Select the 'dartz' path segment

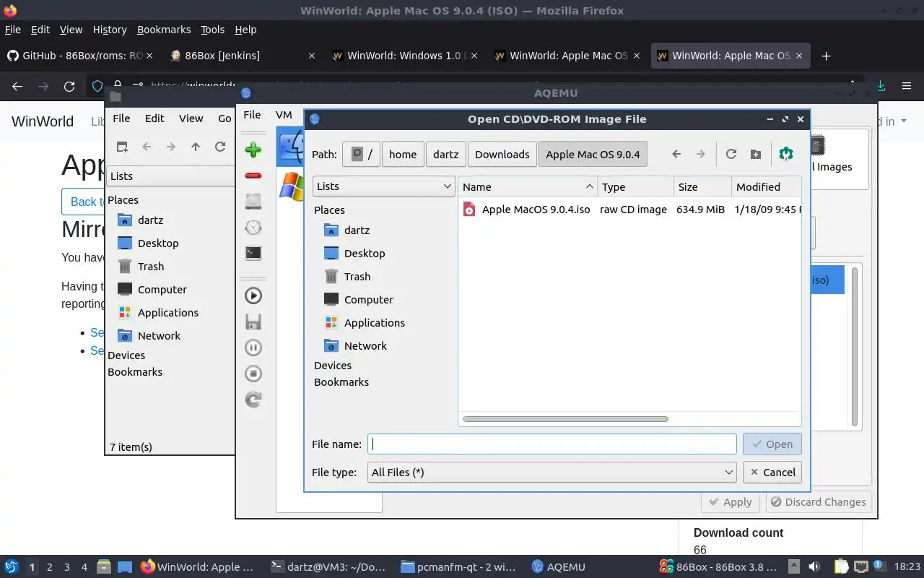(446, 154)
